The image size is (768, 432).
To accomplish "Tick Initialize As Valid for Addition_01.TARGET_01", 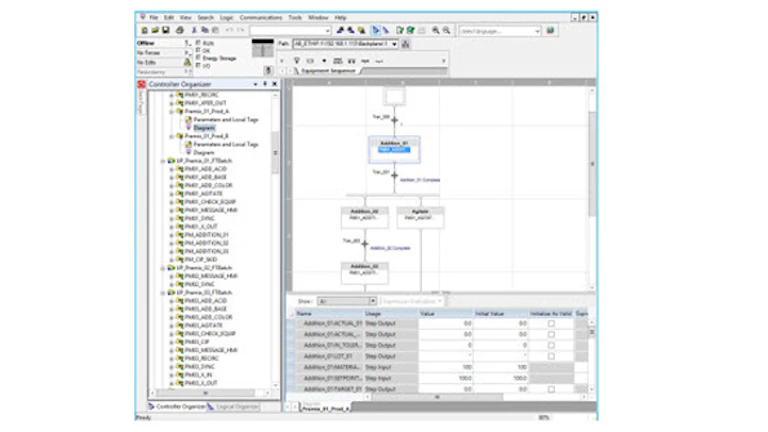I will pos(551,389).
